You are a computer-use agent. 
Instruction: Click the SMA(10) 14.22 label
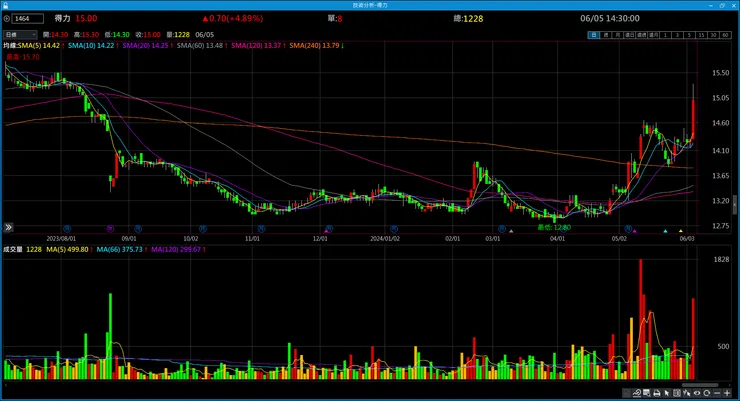point(91,45)
